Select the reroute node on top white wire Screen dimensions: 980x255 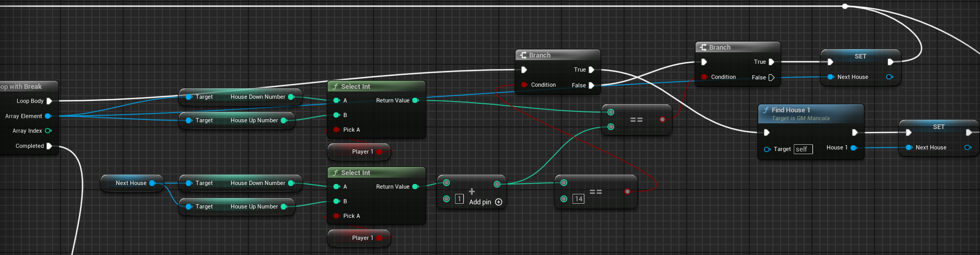click(x=845, y=6)
